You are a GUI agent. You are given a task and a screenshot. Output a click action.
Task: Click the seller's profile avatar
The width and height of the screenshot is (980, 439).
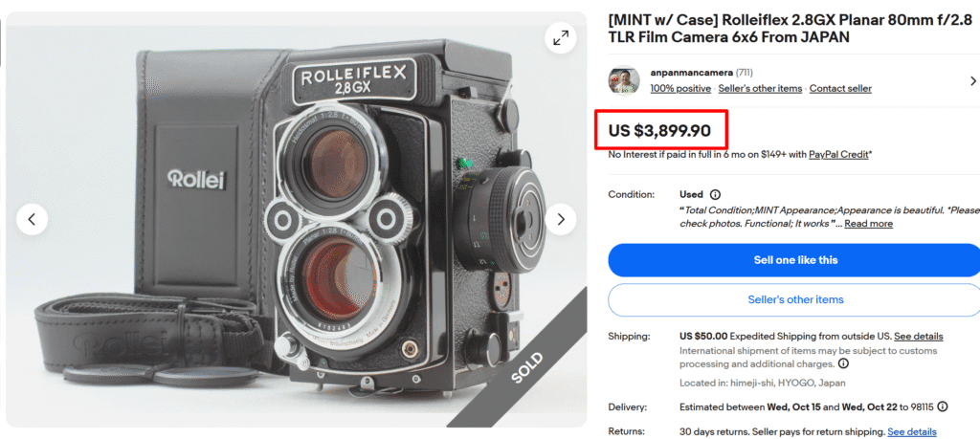(626, 81)
